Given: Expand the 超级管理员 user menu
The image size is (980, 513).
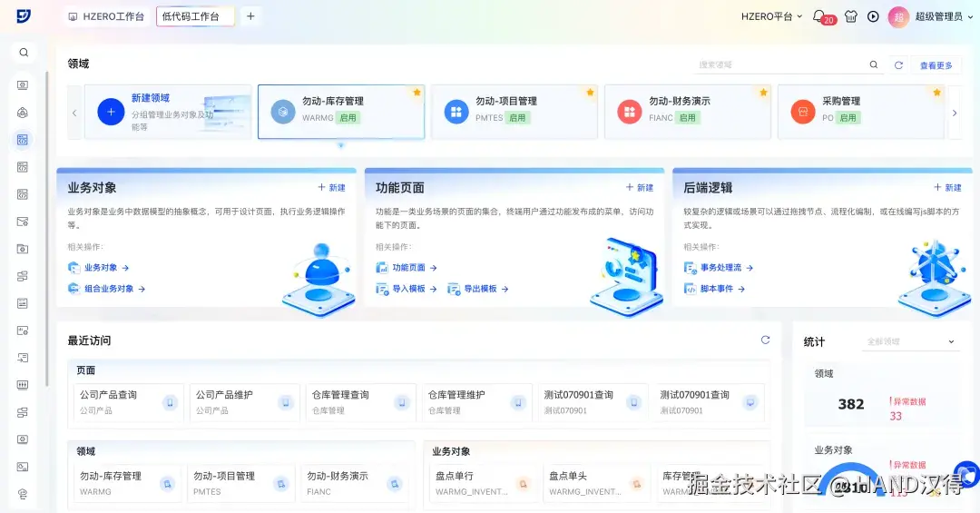Looking at the screenshot, I should coord(944,17).
